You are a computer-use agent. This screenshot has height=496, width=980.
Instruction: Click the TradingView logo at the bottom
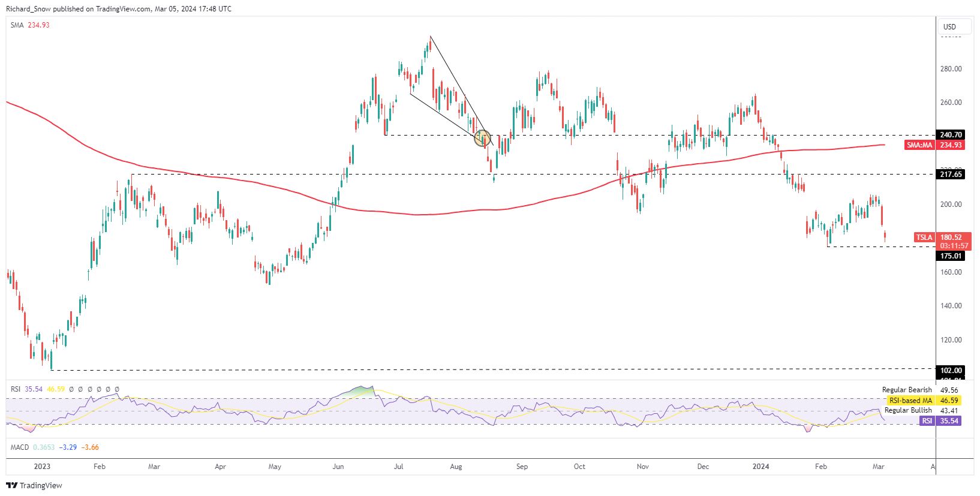(34, 485)
